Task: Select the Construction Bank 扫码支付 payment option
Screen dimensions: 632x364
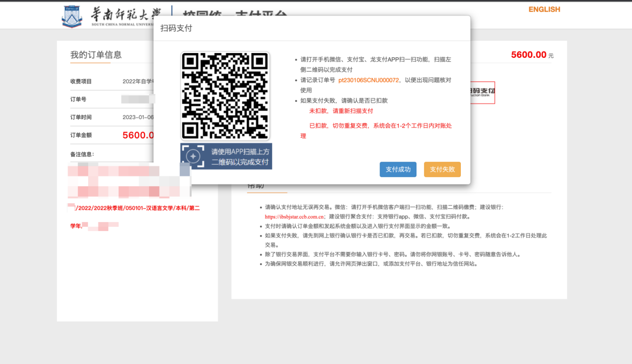Action: coord(482,92)
